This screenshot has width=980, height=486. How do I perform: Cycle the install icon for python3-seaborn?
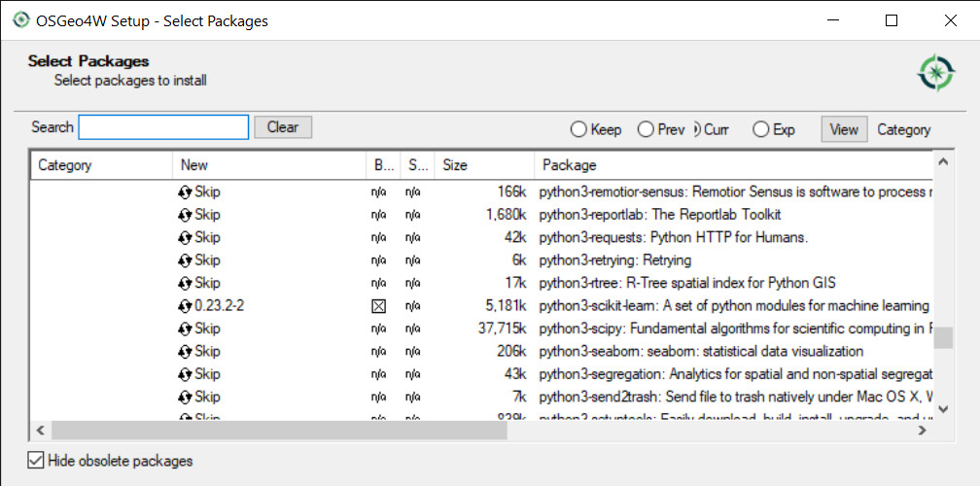(x=185, y=352)
